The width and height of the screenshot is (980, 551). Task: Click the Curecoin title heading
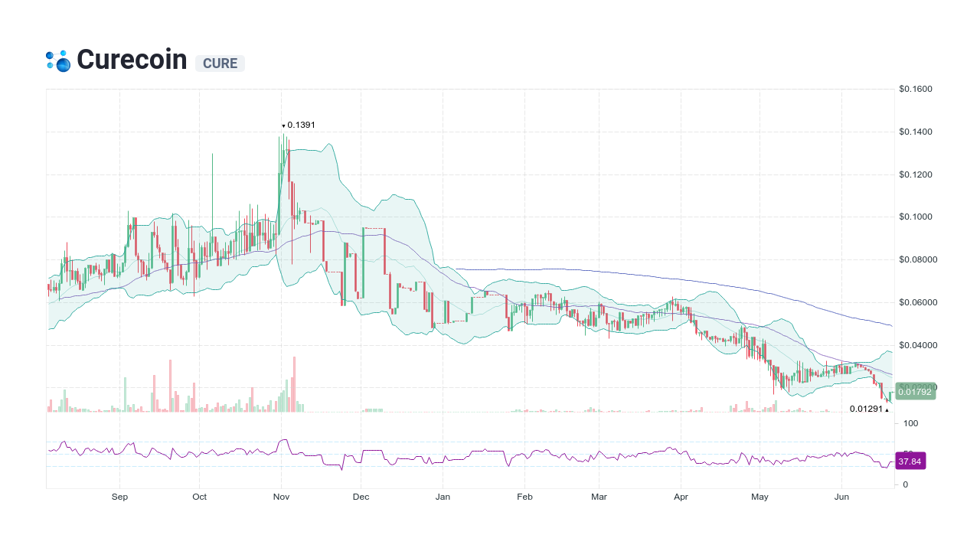(132, 59)
